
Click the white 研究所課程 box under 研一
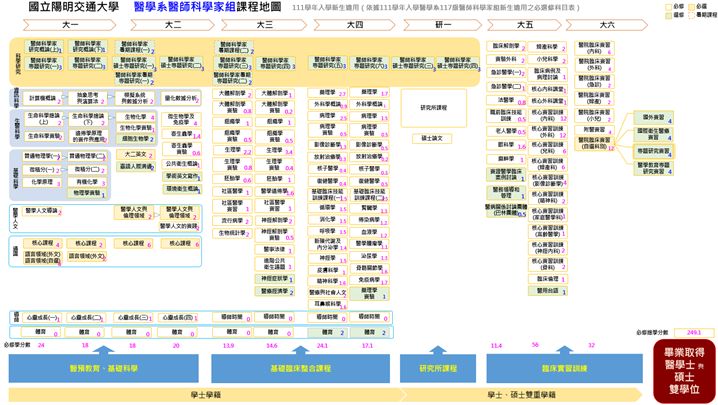click(434, 108)
